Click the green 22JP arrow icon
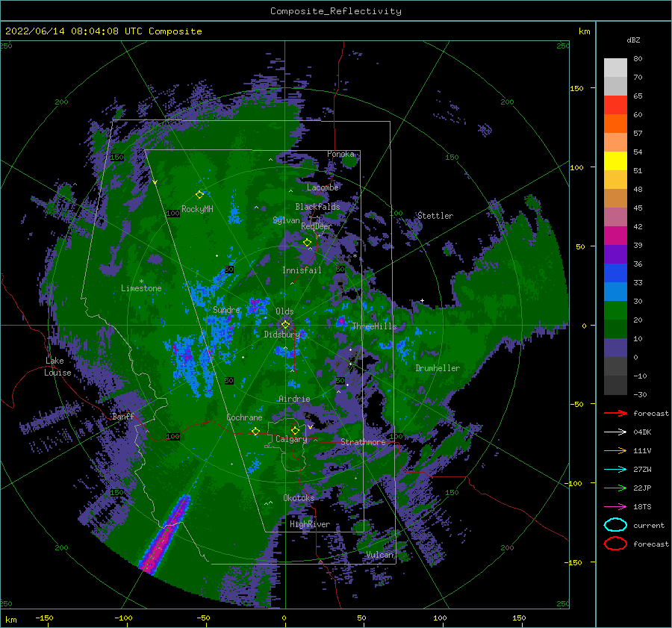 coord(615,488)
